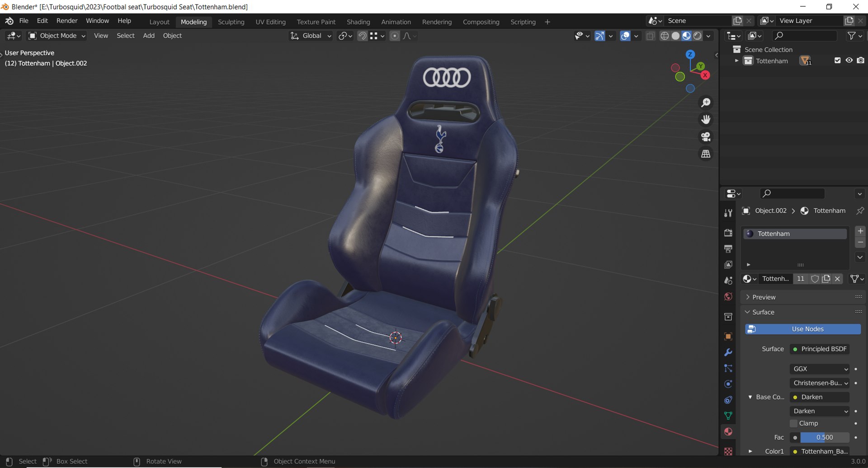Open the Render properties tab
The image size is (868, 468).
click(x=728, y=233)
